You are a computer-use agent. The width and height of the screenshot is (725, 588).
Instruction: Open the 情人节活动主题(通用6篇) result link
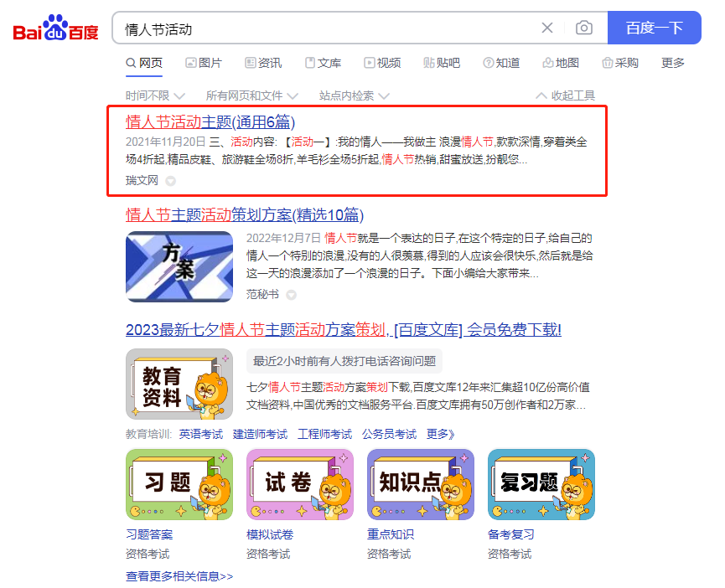click(210, 122)
